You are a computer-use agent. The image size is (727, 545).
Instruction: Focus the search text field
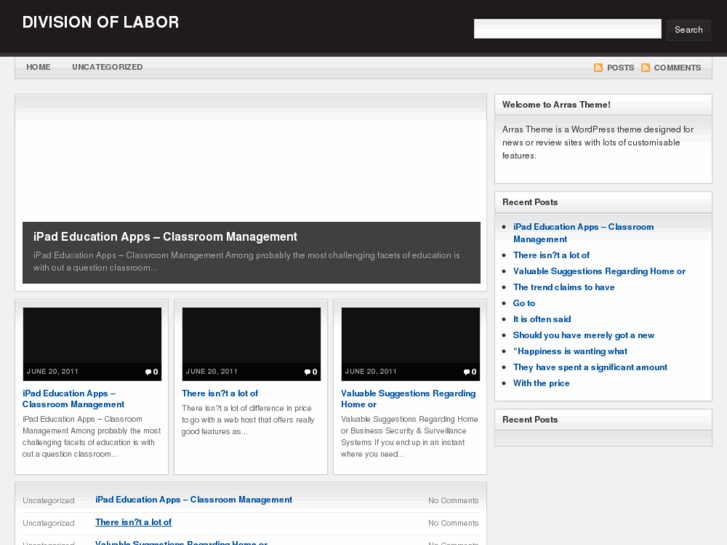(567, 29)
